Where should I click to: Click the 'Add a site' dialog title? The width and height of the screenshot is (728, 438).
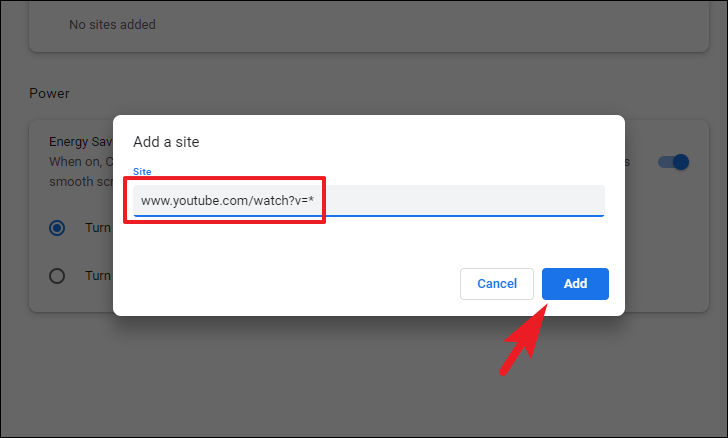click(x=166, y=142)
